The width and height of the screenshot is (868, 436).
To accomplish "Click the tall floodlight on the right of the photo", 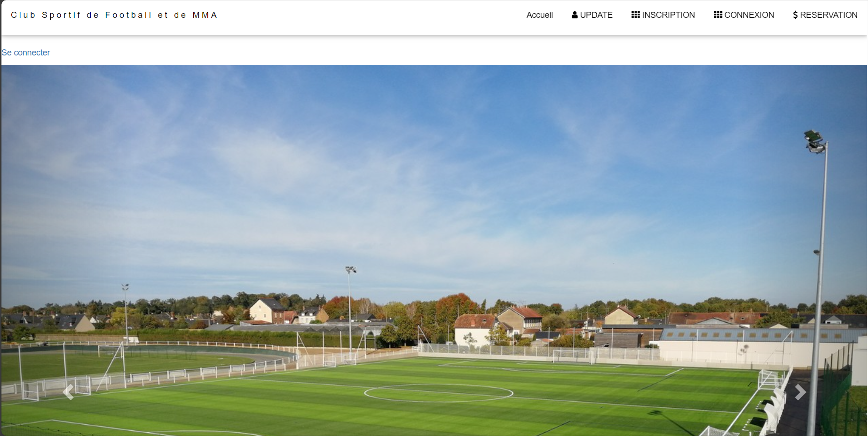I will (x=818, y=282).
